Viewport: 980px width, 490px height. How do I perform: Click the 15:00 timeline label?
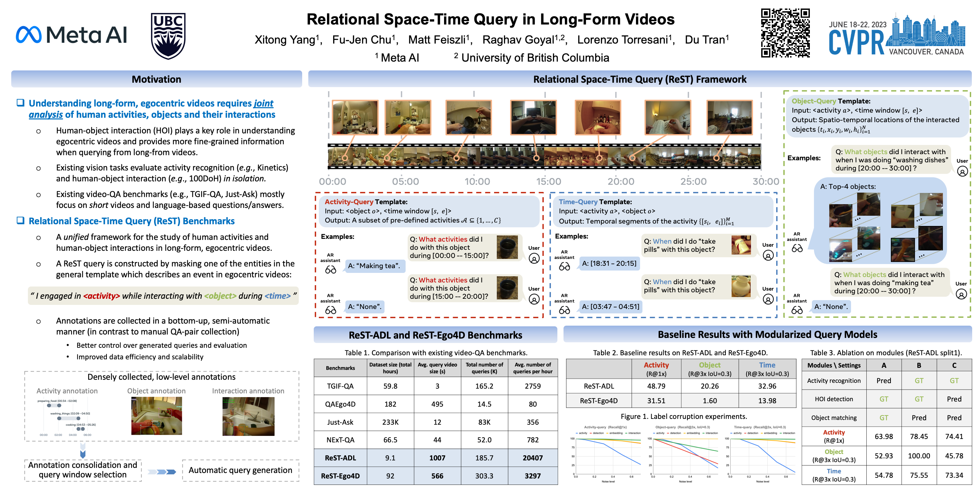[548, 181]
